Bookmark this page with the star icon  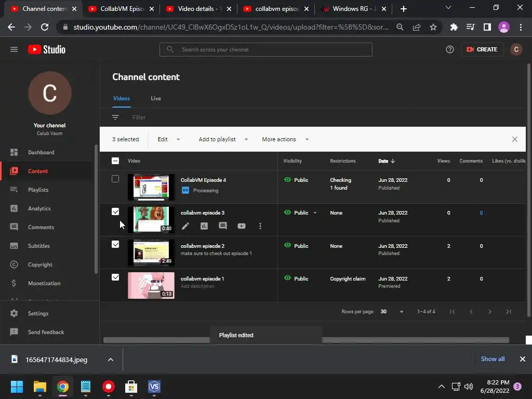[433, 27]
